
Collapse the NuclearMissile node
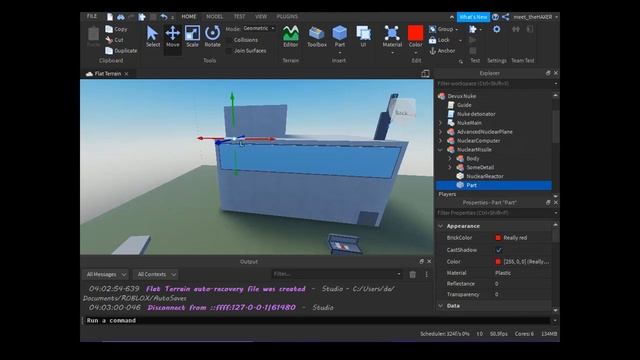(x=440, y=150)
